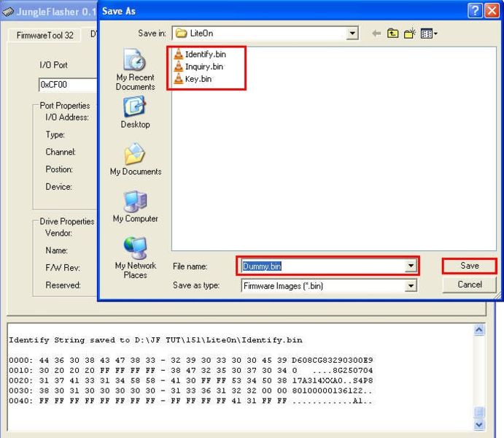This screenshot has height=438, width=504.
Task: Click hex dump row 0040 in log
Action: point(191,401)
